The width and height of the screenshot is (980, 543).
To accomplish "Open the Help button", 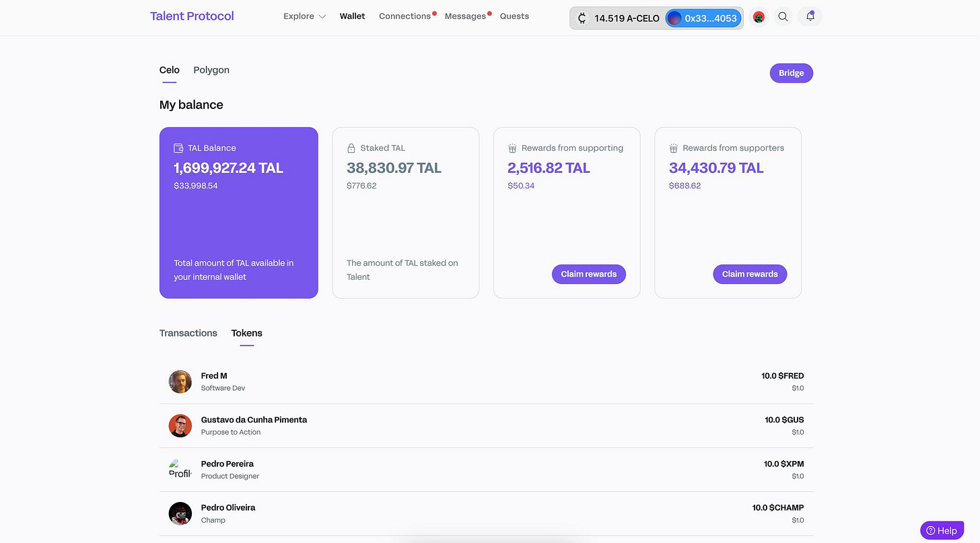I will tap(942, 531).
